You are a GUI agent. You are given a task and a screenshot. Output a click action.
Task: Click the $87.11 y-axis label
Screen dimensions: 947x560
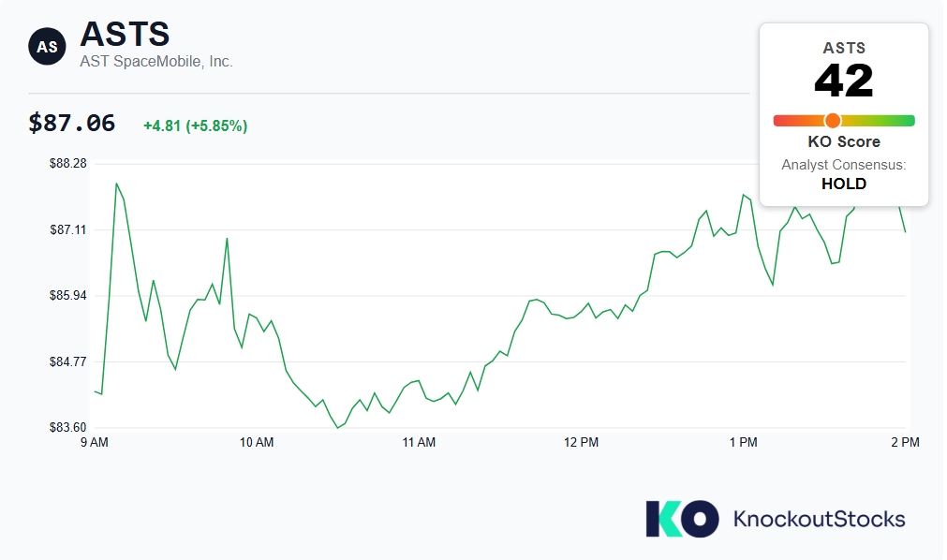(68, 229)
